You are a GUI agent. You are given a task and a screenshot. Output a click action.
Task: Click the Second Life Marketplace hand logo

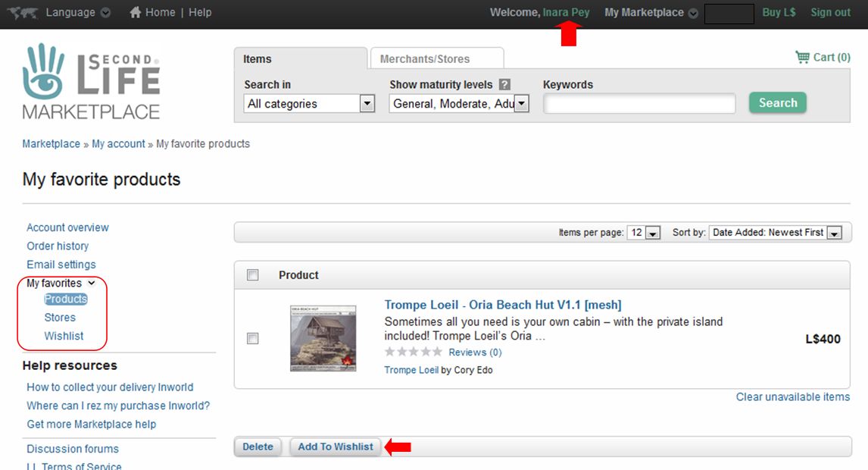coord(44,71)
